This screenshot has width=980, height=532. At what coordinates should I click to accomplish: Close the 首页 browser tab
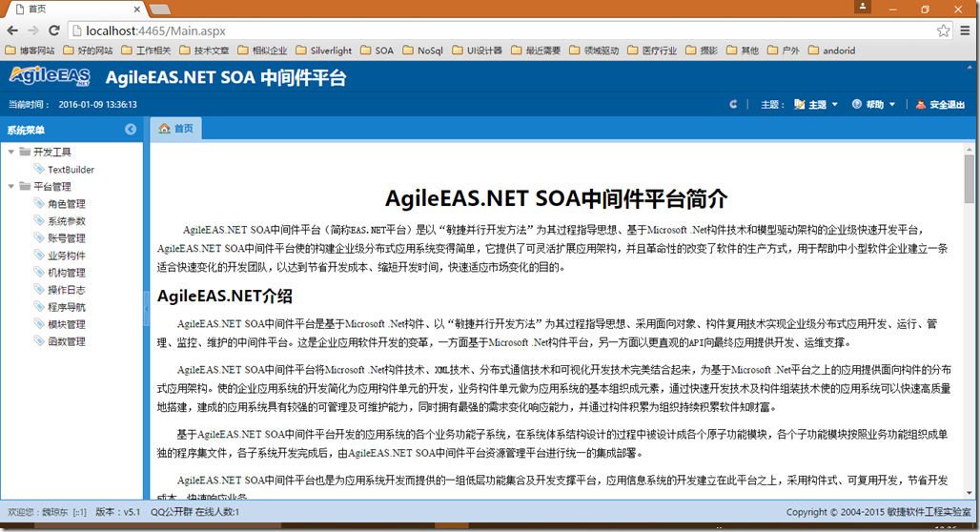pos(137,10)
